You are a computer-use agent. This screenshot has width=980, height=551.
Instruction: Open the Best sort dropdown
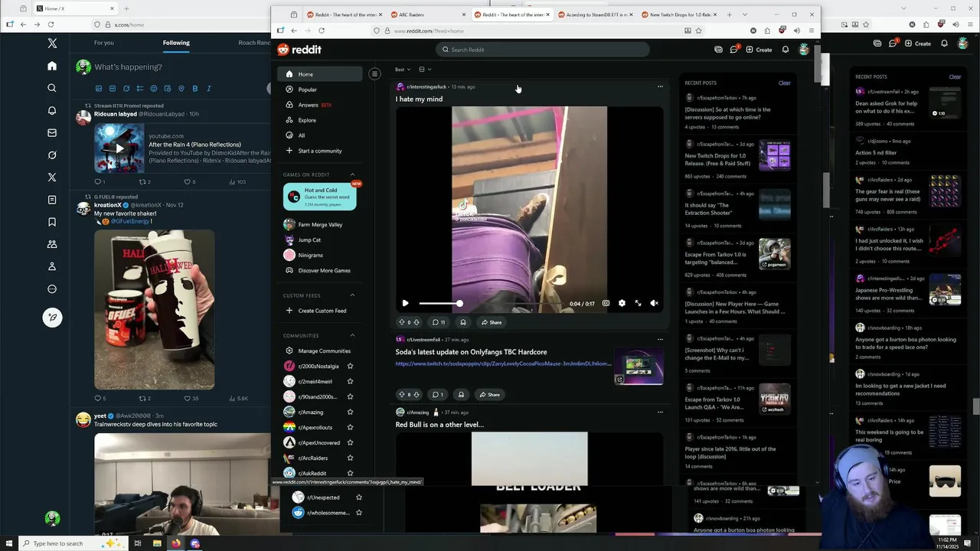tap(403, 70)
